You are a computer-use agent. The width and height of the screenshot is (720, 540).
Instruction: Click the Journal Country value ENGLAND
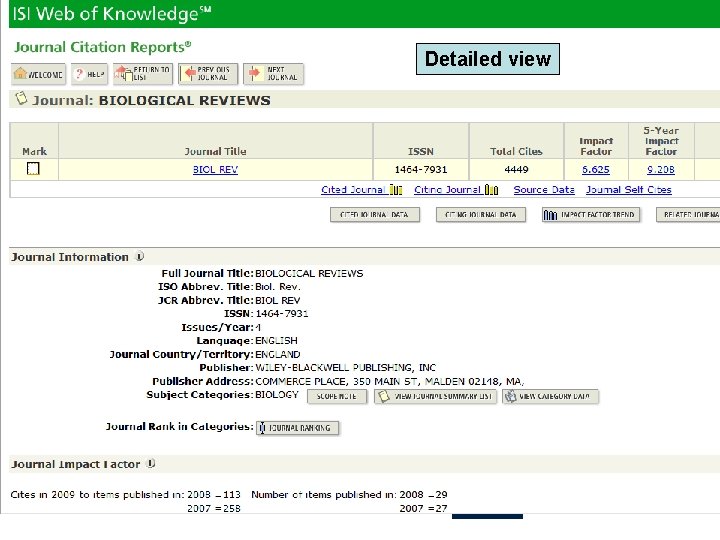click(x=278, y=354)
